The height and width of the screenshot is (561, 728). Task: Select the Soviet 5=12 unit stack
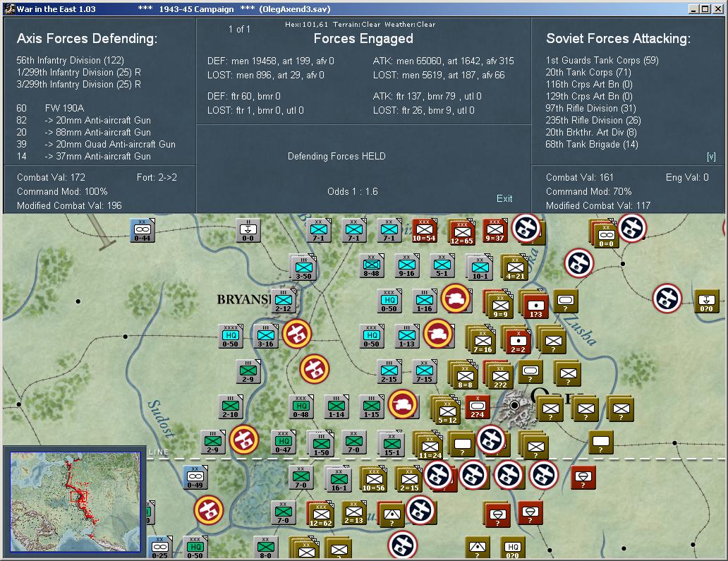pos(446,411)
